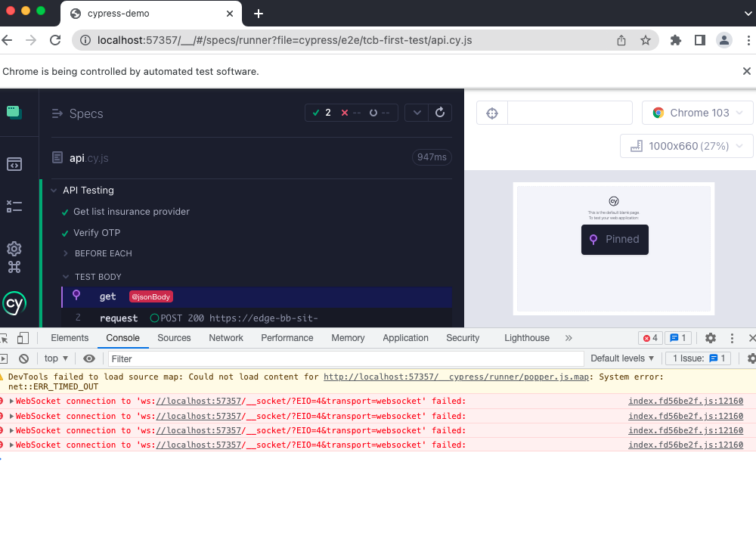
Task: Go forward in browser history
Action: (x=31, y=40)
